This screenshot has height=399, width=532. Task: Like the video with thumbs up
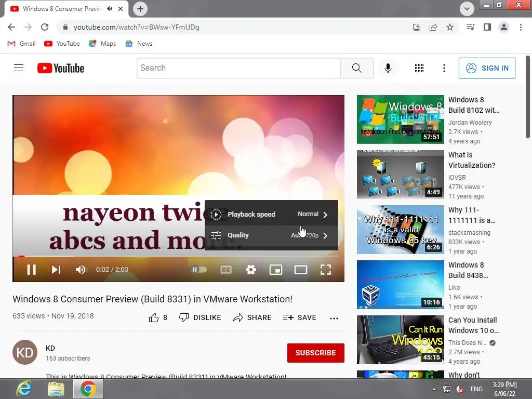coord(158,317)
